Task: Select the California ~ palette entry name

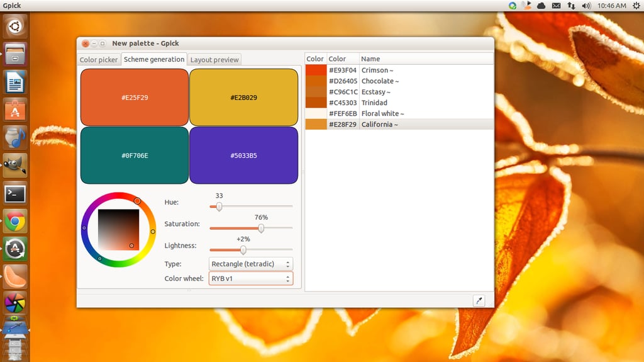Action: (x=379, y=124)
